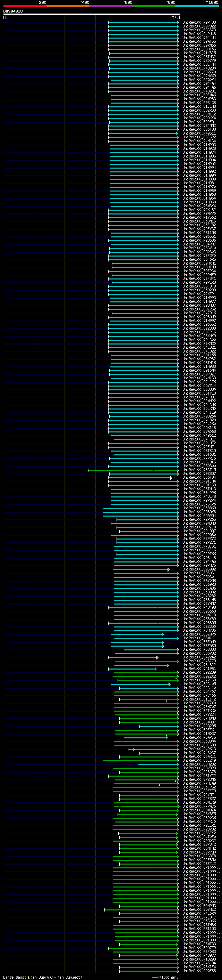Image resolution: width=222 pixels, height=980 pixels.
Task: Select the UniRef100_Q96551 hit label
Action: pyautogui.click(x=199, y=237)
